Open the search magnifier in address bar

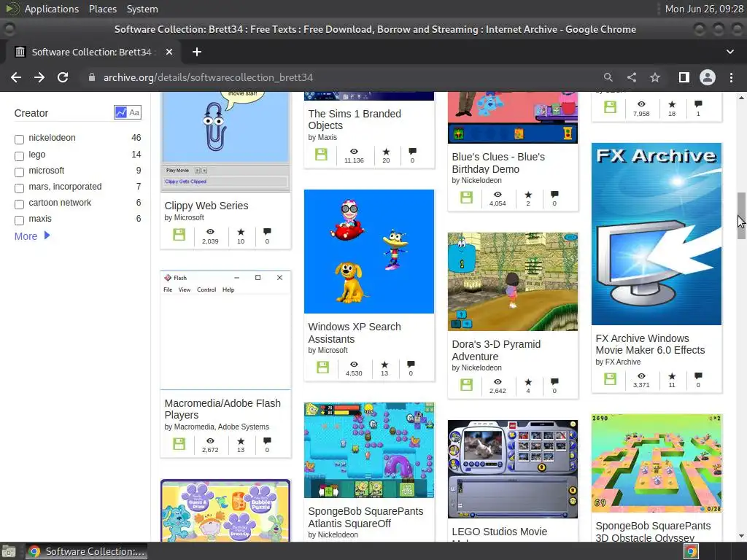tap(608, 77)
